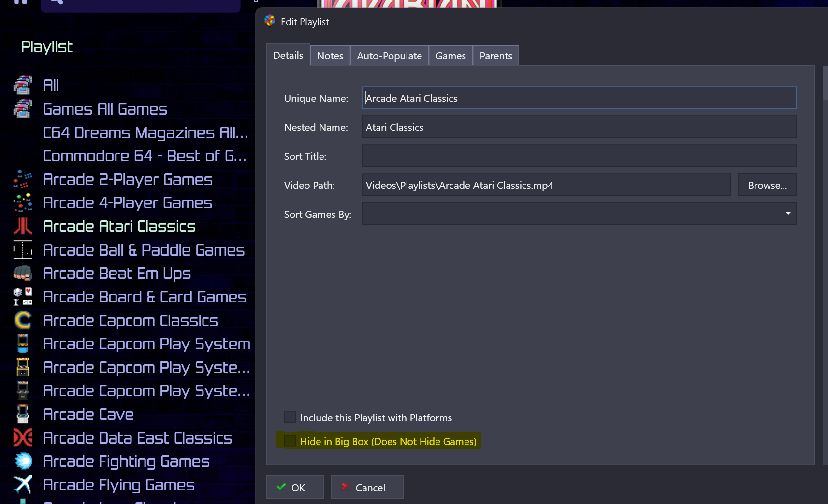Click the Capcom Classics C icon
Image resolution: width=828 pixels, height=504 pixels.
pos(23,320)
